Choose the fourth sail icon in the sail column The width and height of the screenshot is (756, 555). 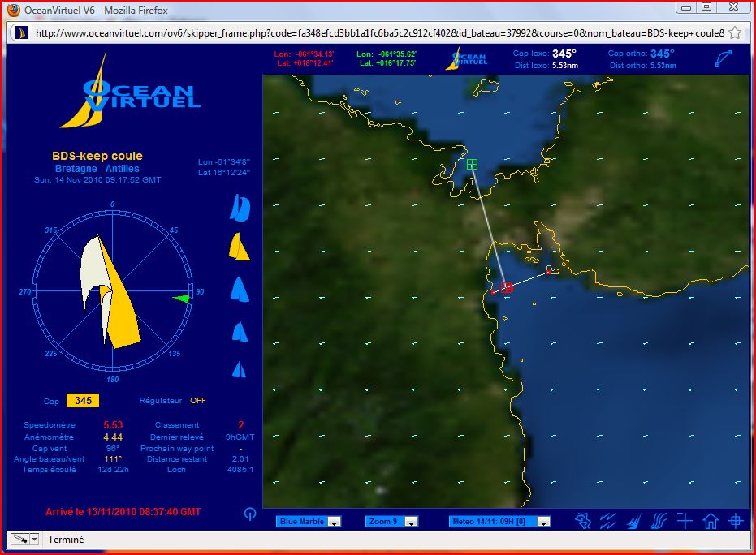click(240, 331)
